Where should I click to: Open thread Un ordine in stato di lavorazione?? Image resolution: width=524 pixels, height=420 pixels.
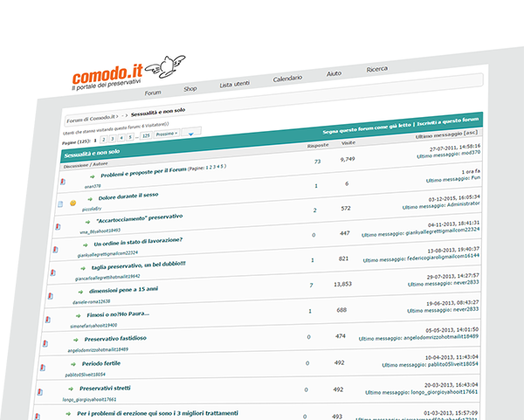[x=137, y=241]
